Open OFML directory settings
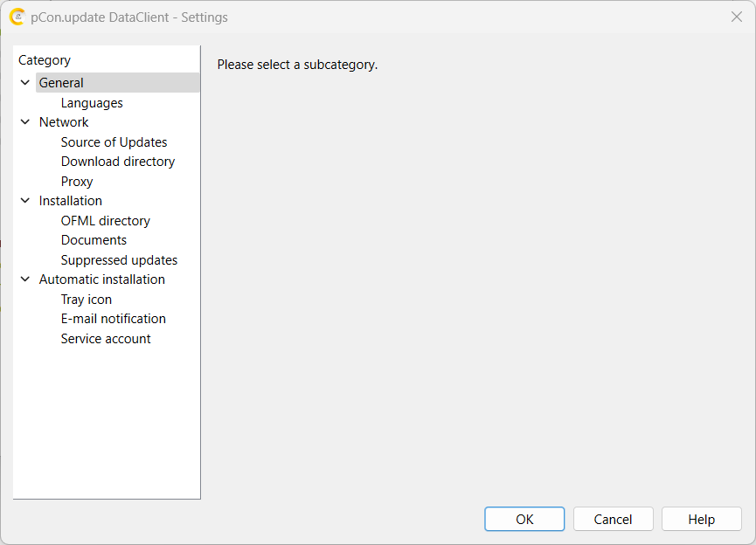The width and height of the screenshot is (756, 545). point(105,221)
